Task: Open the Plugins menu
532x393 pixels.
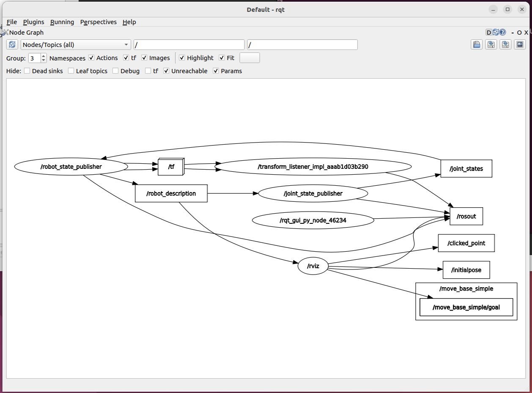Action: tap(33, 22)
